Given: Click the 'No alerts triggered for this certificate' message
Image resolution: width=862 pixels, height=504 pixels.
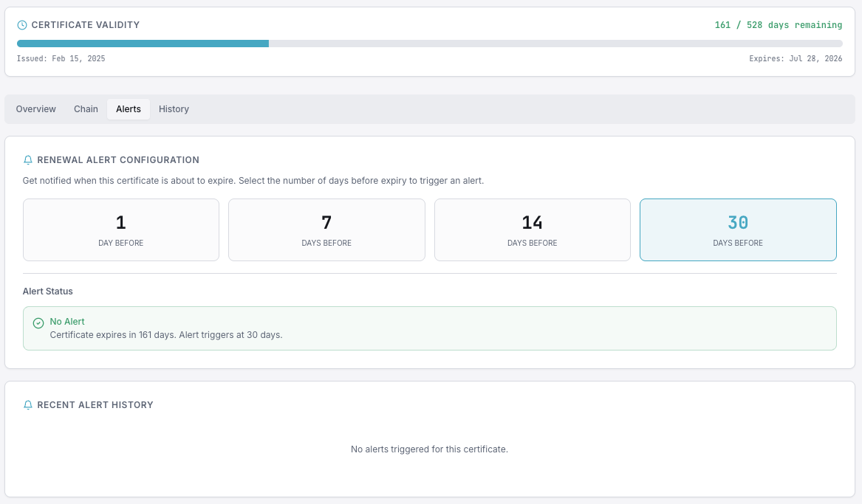Looking at the screenshot, I should pyautogui.click(x=429, y=449).
